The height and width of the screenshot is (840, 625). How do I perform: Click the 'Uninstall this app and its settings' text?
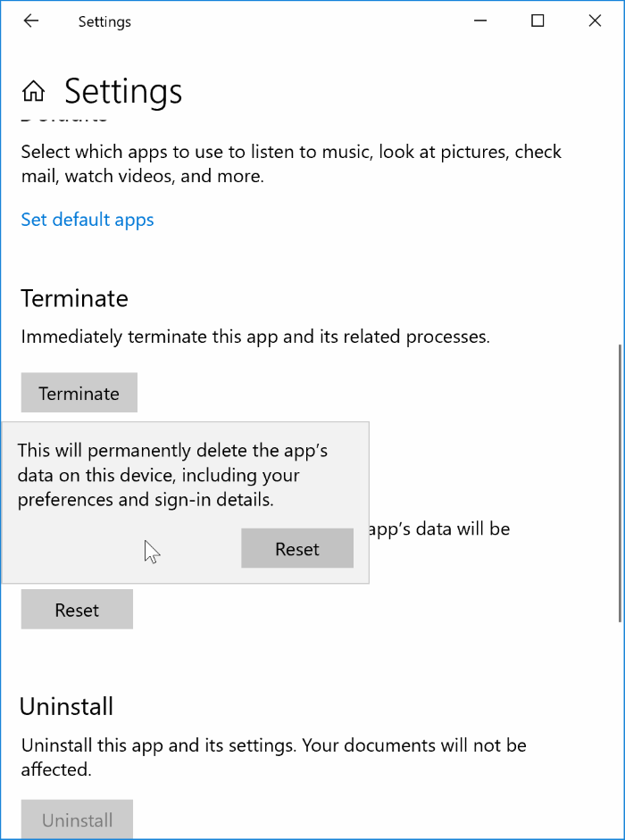(273, 757)
